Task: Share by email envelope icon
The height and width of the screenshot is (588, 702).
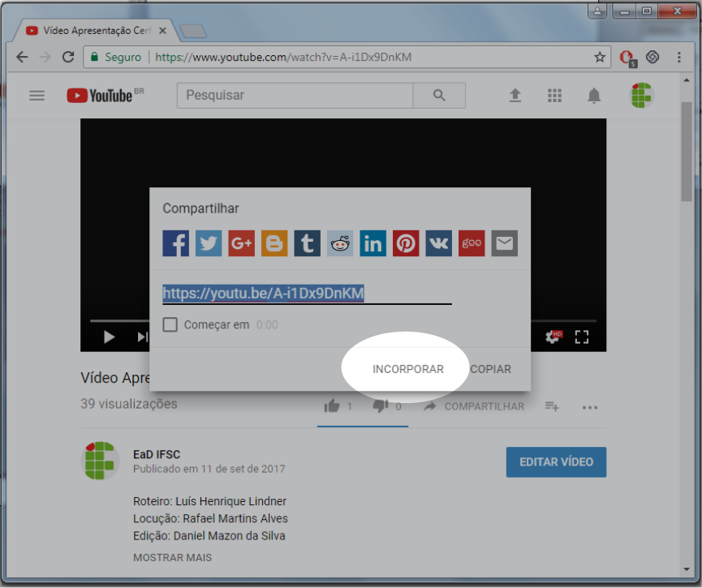Action: [x=505, y=243]
